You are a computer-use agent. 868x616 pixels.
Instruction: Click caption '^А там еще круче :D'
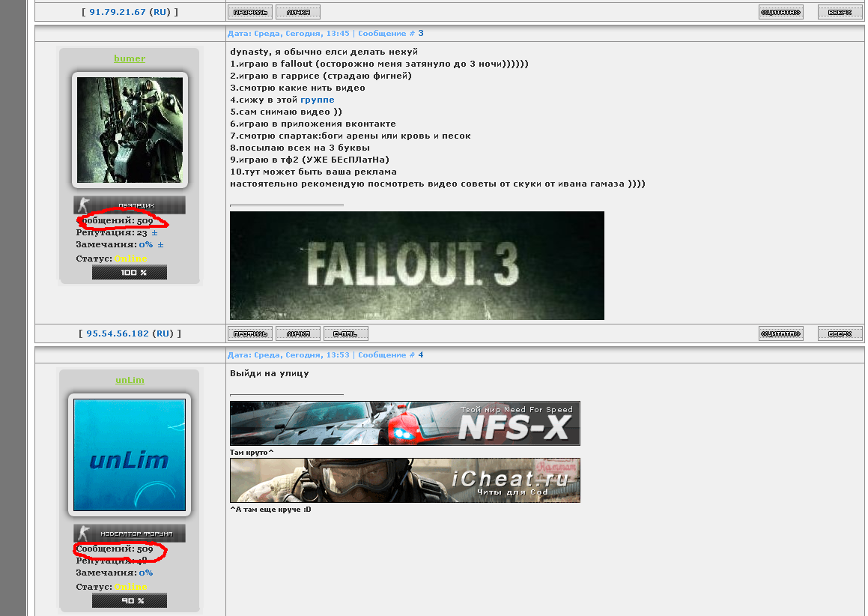point(270,509)
